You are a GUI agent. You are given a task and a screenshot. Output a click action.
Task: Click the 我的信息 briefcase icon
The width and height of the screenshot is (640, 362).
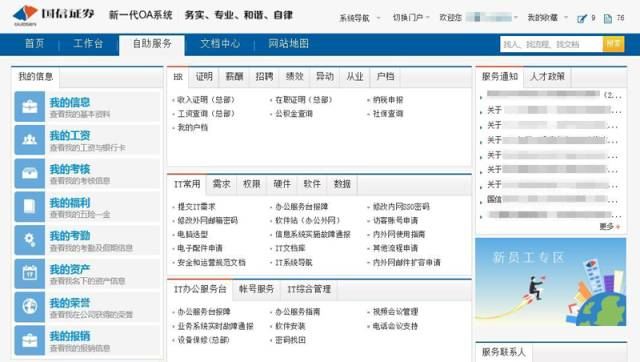[29, 107]
